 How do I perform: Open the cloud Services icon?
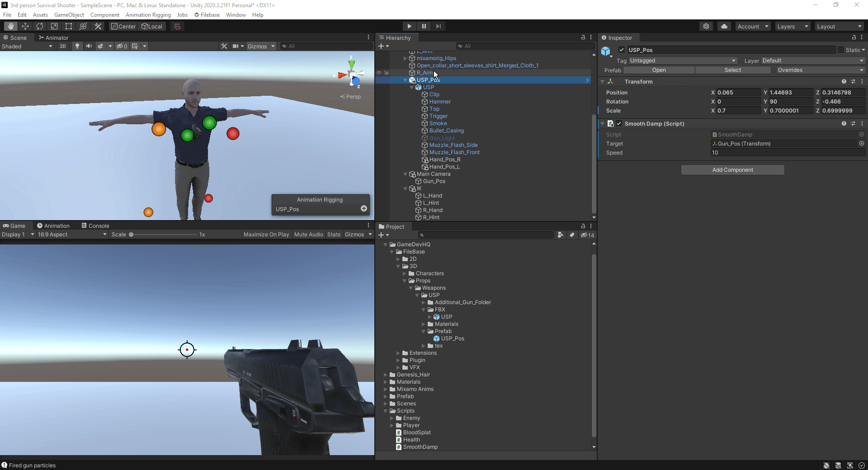tap(724, 26)
